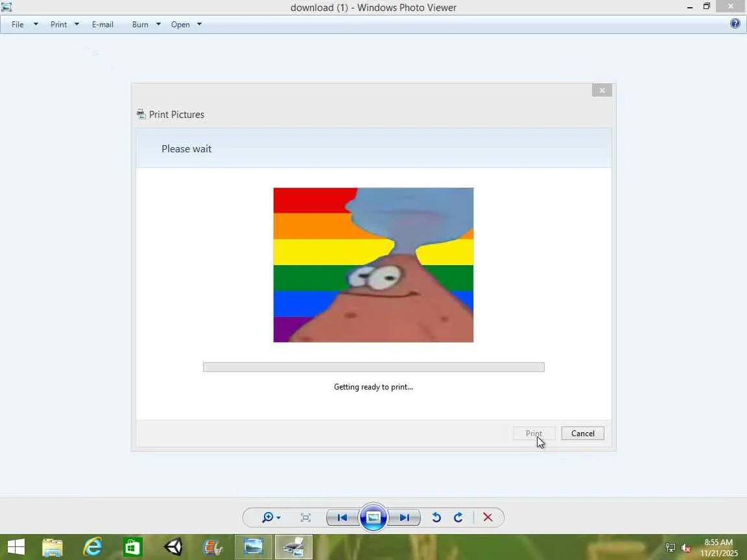This screenshot has width=747, height=560.
Task: Launch Internet Explorer from taskbar
Action: [93, 547]
